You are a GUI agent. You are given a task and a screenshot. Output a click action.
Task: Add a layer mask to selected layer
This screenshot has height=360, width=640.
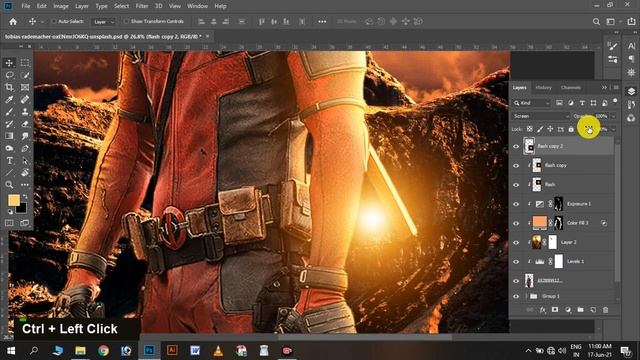pyautogui.click(x=555, y=310)
